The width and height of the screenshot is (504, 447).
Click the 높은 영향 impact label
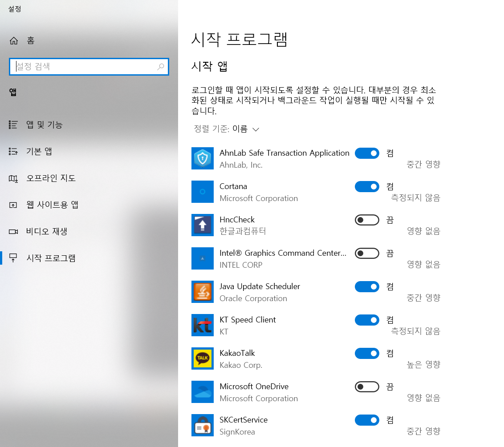click(423, 364)
